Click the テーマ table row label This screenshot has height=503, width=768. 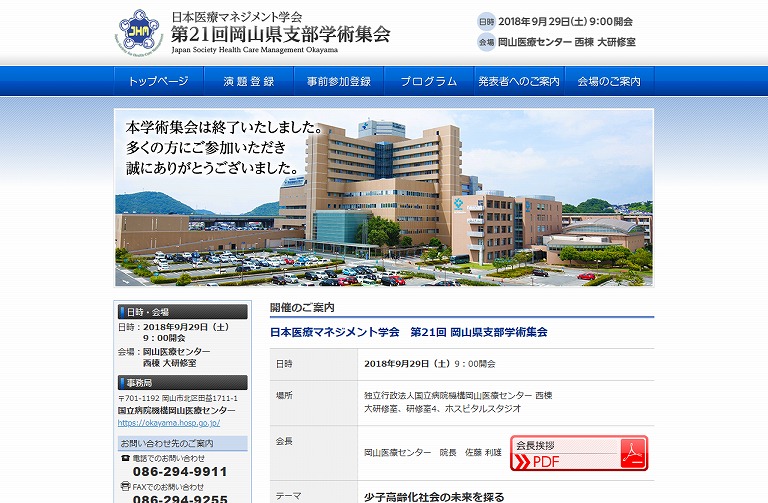pos(288,496)
